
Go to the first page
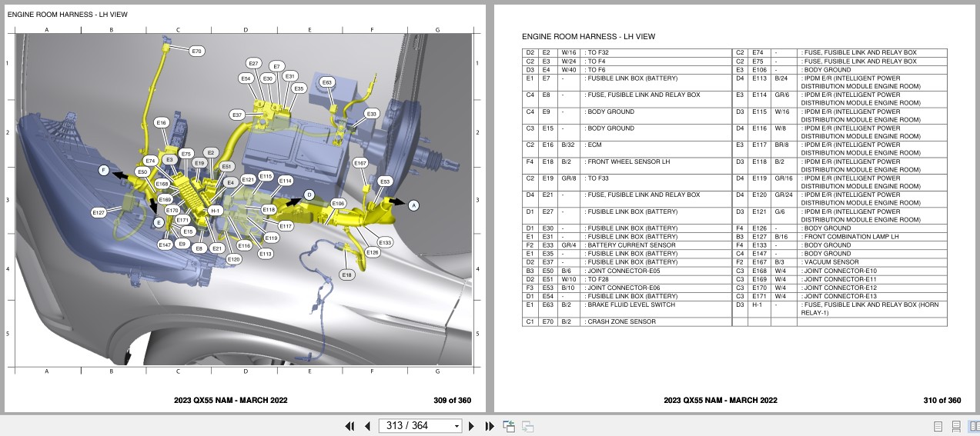click(350, 426)
